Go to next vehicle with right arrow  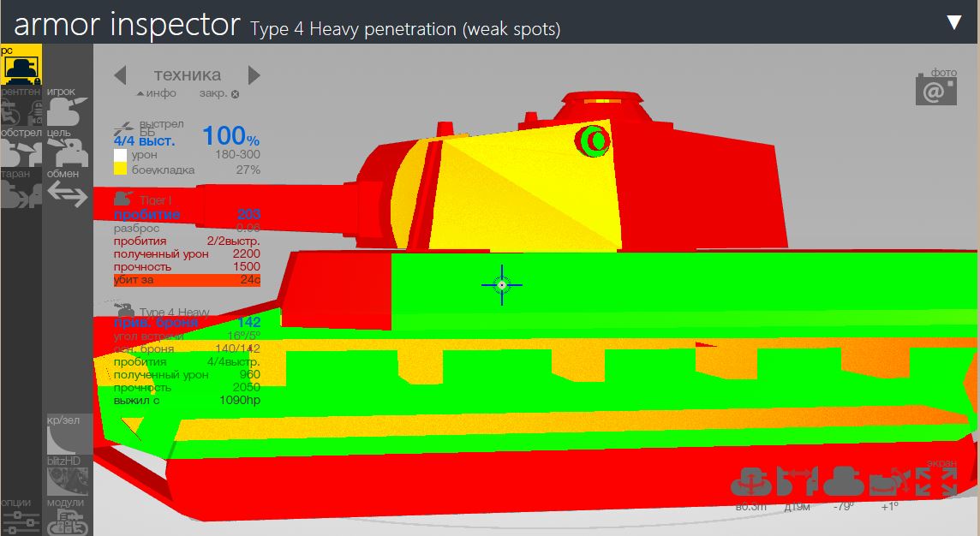pos(254,75)
